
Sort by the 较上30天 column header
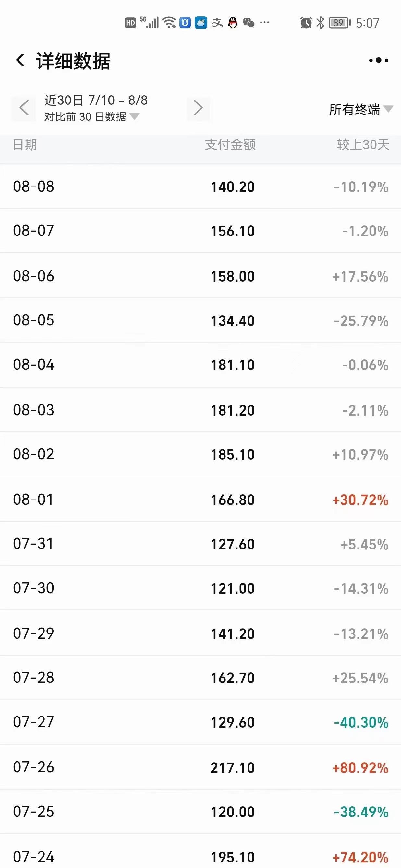[363, 145]
